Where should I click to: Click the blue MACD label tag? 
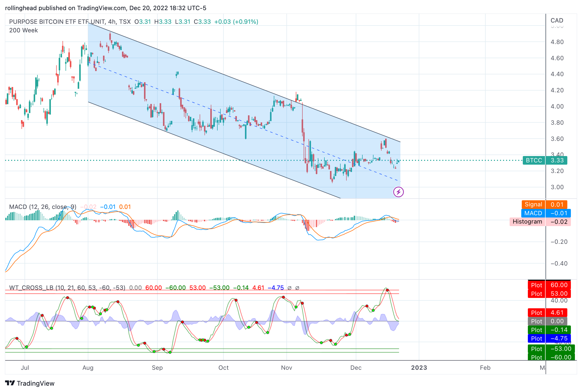(x=533, y=213)
